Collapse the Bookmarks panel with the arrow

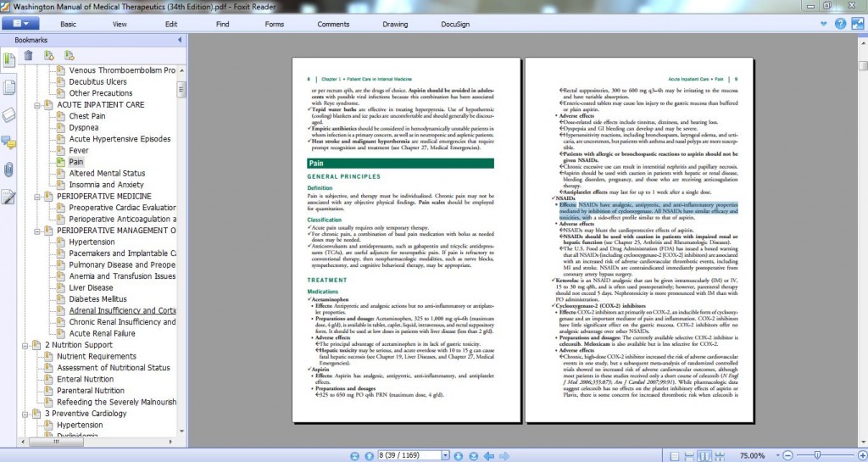(x=180, y=40)
